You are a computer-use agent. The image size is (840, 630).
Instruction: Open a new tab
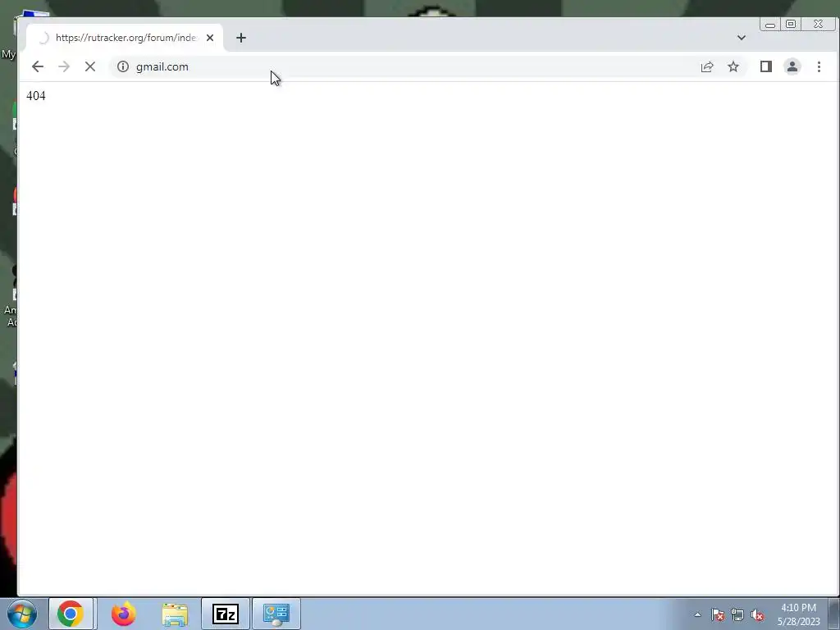pyautogui.click(x=241, y=38)
